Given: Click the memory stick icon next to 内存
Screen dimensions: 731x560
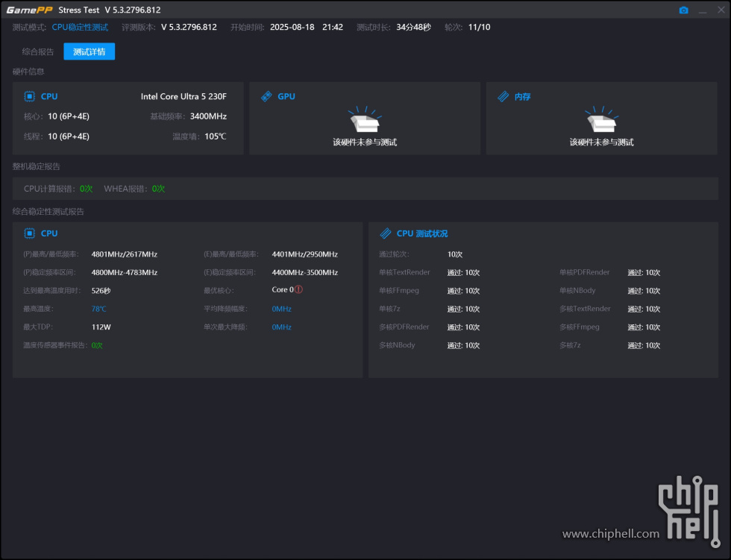Looking at the screenshot, I should pos(503,96).
